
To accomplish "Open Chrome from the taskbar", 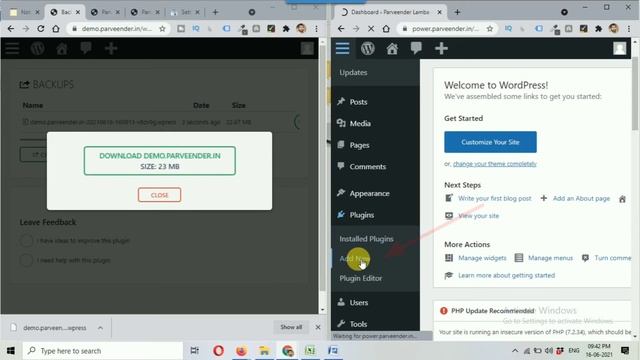I will tap(287, 351).
